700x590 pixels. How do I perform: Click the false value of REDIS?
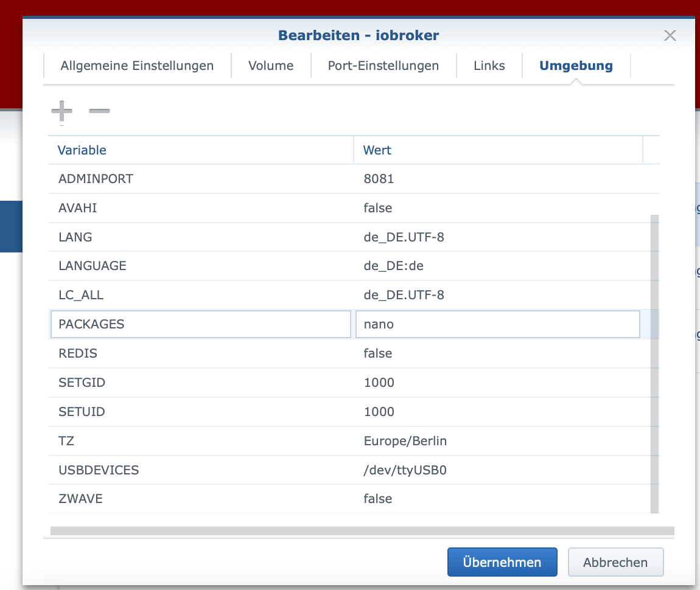(x=498, y=353)
